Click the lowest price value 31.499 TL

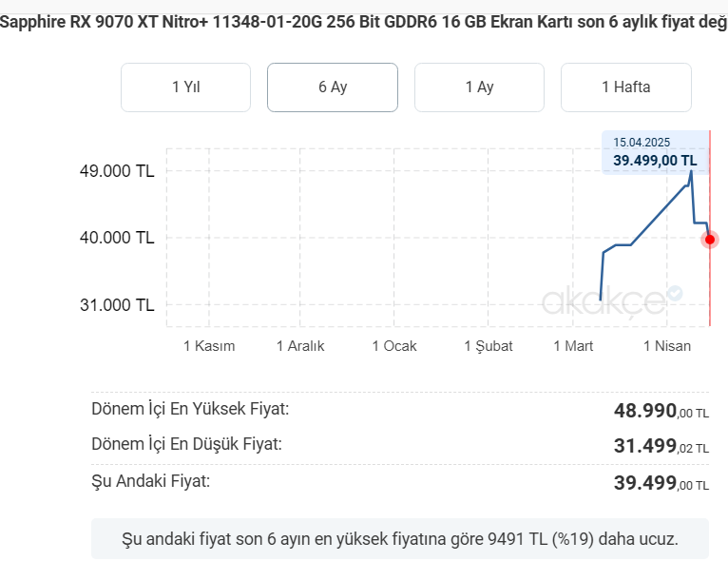point(661,447)
